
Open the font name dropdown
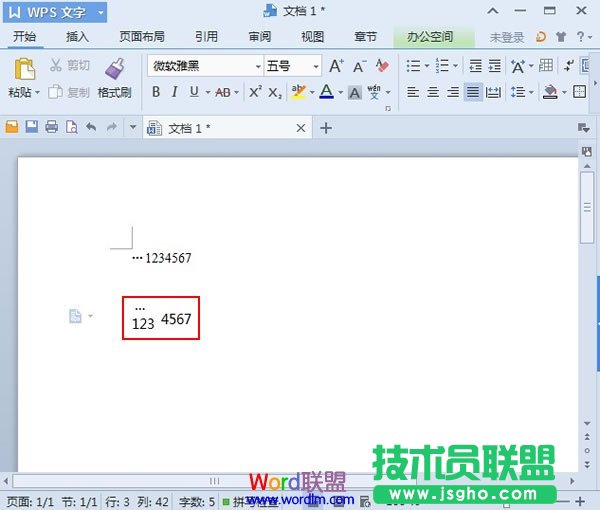254,66
